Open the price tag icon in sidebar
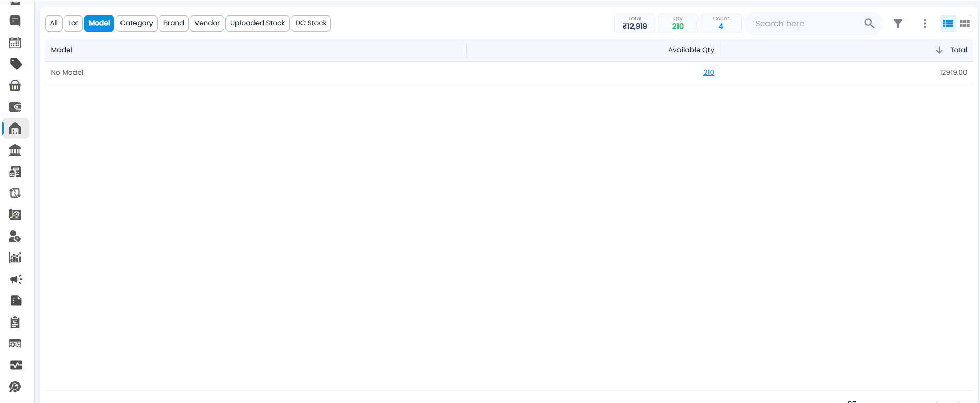The width and height of the screenshot is (980, 403). point(16,64)
